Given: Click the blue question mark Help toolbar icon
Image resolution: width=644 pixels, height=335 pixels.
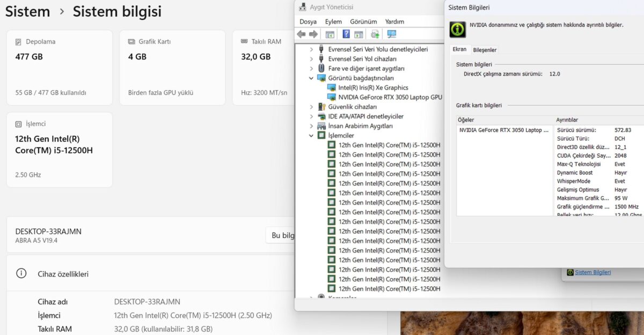Looking at the screenshot, I should click(346, 34).
